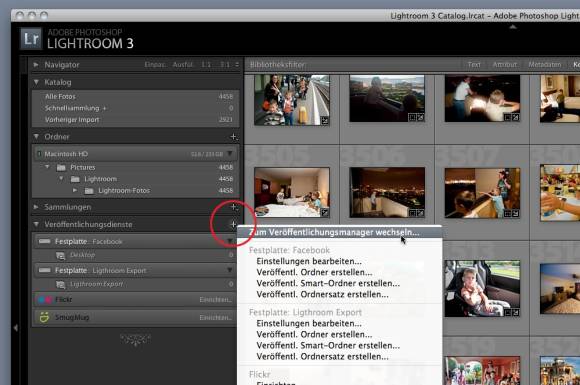Click the badges on child in car seat thumbnail

click(511, 313)
